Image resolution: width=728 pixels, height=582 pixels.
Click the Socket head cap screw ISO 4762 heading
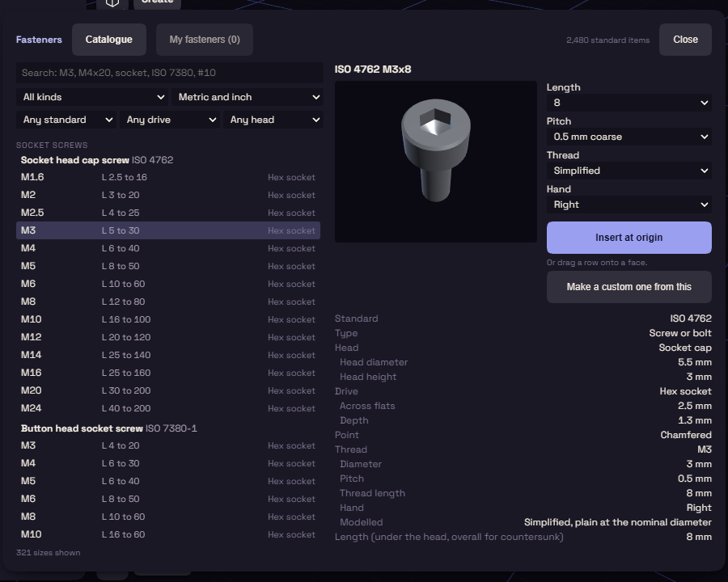97,160
